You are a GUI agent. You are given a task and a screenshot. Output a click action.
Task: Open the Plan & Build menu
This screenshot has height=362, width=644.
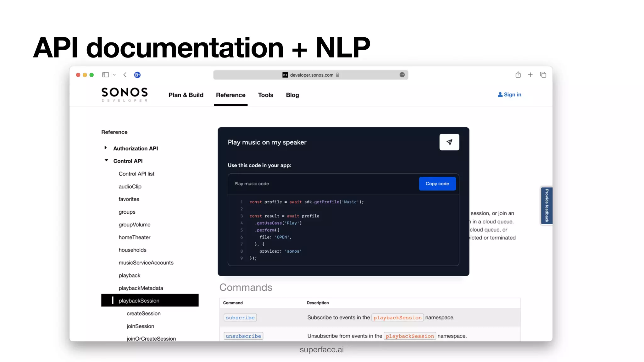click(x=186, y=95)
